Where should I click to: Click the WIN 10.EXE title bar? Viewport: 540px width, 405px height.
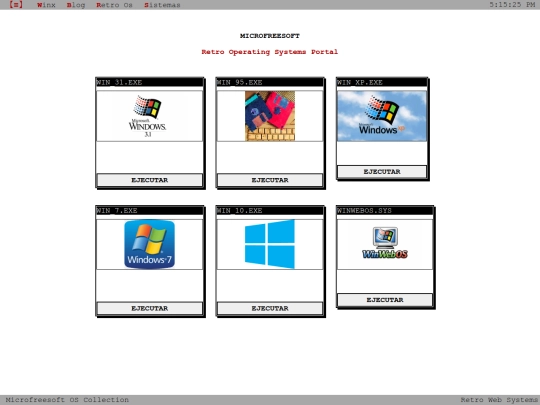click(x=270, y=210)
